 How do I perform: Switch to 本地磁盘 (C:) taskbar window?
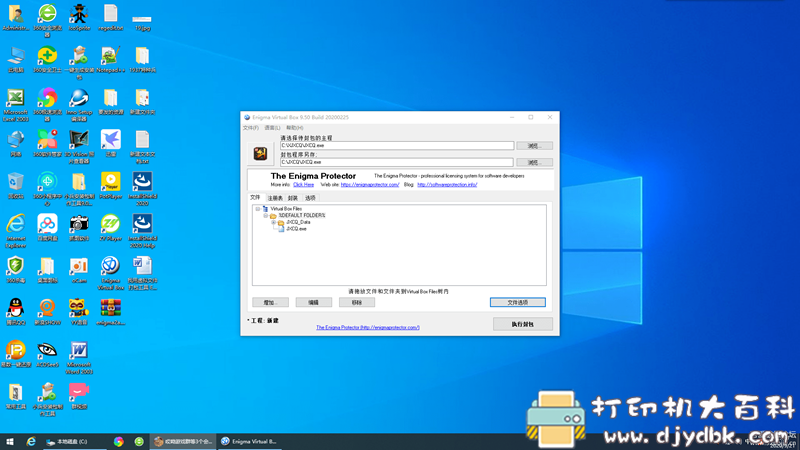(x=74, y=441)
